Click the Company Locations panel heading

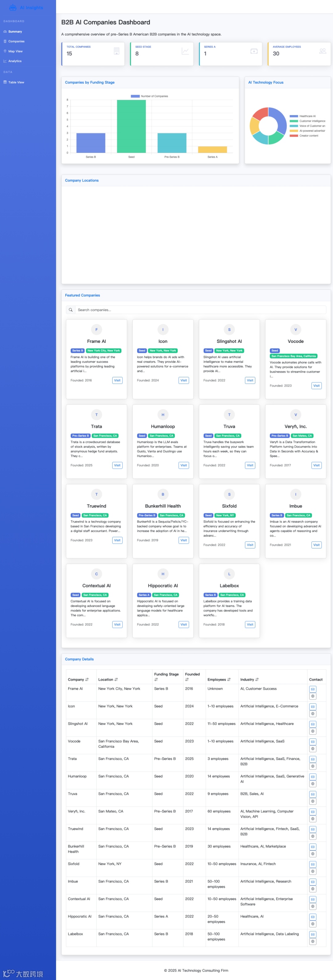[x=82, y=181]
